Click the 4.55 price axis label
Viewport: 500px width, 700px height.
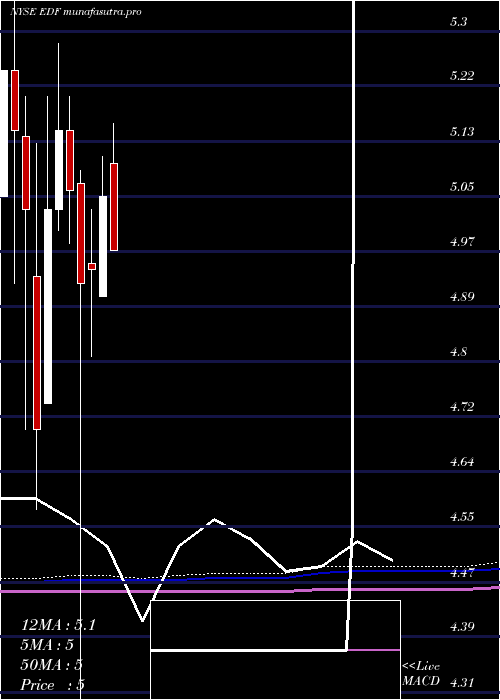point(462,517)
